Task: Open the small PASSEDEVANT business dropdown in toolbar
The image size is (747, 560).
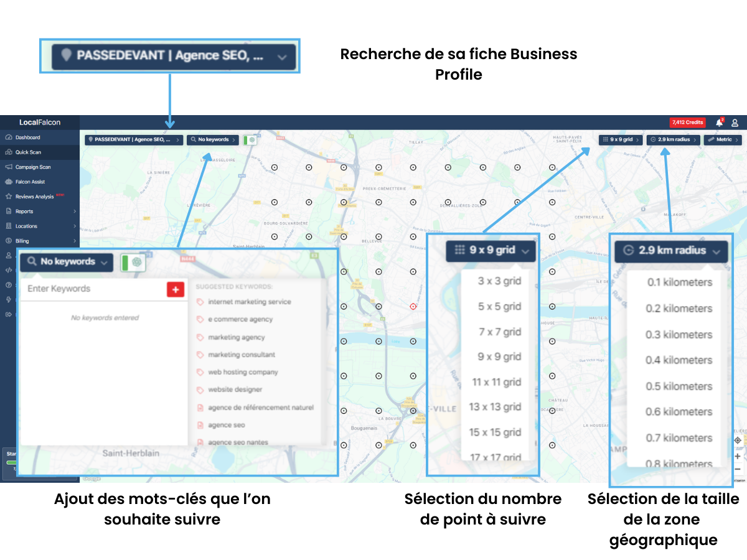Action: 134,140
